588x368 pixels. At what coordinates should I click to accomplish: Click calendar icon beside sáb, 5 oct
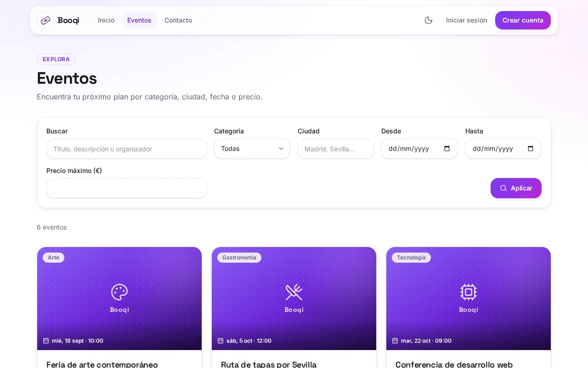tap(220, 341)
